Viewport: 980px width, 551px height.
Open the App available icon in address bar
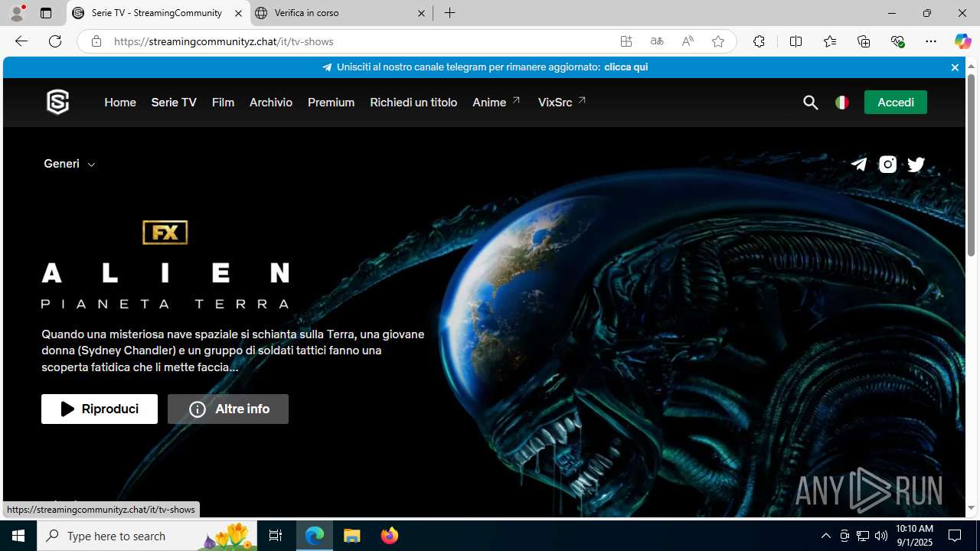pos(626,41)
